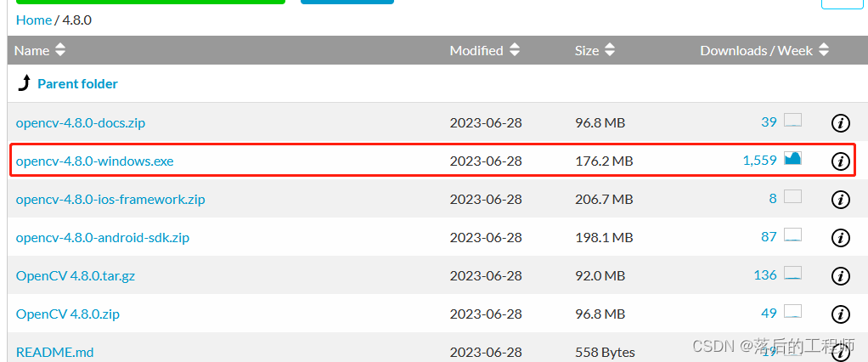868x362 pixels.
Task: Click modified date of opencv-4.8.0-windows.exe
Action: point(486,161)
